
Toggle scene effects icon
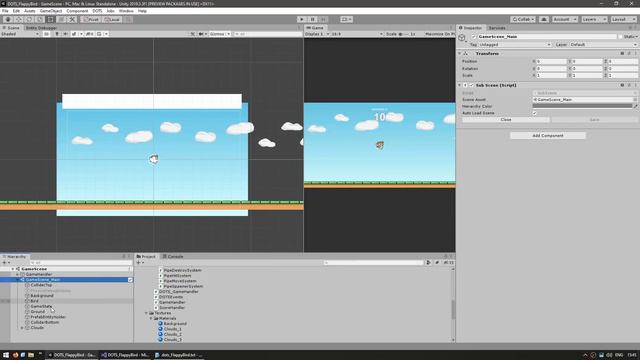[74, 34]
